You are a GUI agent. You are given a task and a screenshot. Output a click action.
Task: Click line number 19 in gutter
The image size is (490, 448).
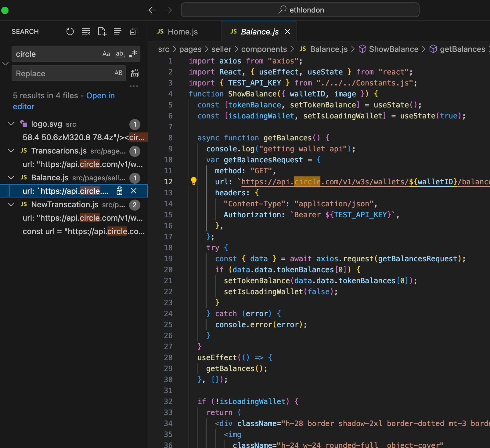pos(168,258)
